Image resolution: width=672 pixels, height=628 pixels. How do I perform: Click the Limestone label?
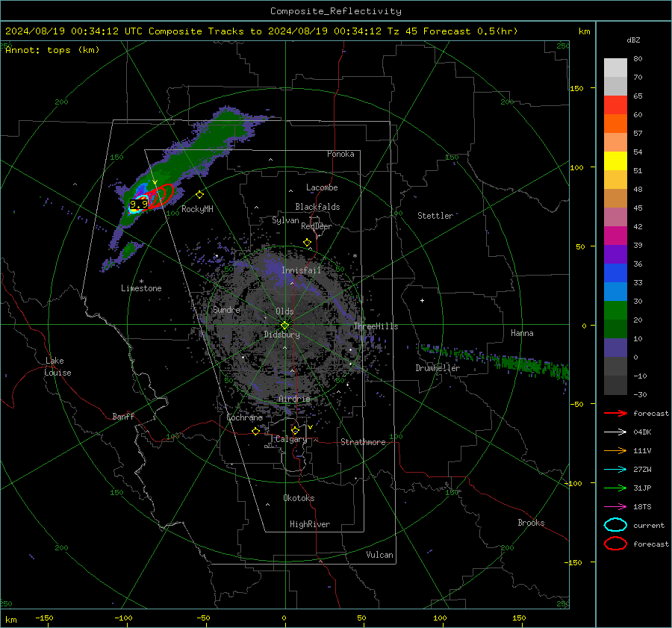pyautogui.click(x=141, y=288)
